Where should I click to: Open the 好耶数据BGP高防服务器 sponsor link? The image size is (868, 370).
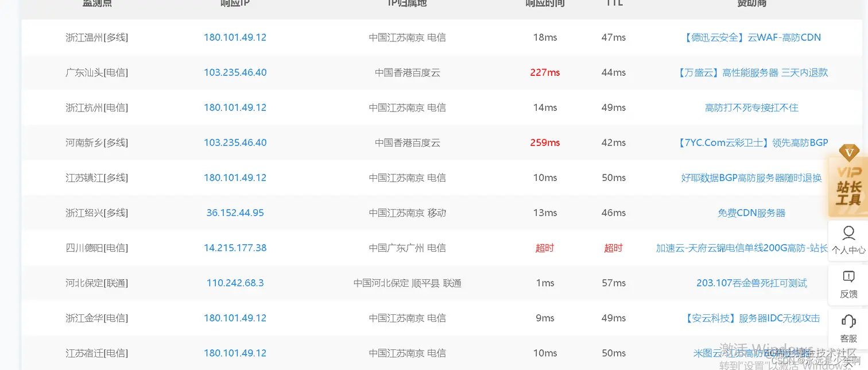click(751, 178)
